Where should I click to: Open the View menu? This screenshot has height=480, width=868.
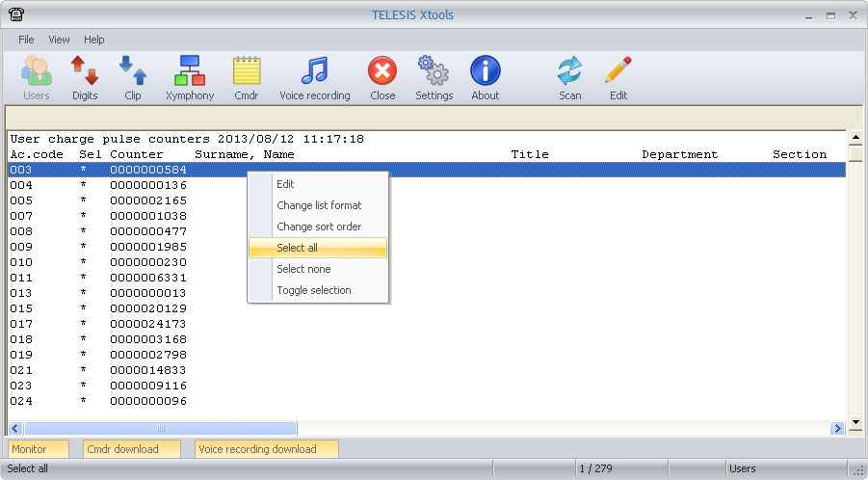pyautogui.click(x=59, y=40)
